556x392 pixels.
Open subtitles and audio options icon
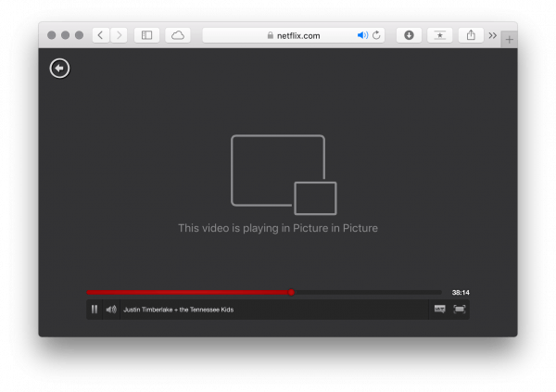click(x=439, y=309)
